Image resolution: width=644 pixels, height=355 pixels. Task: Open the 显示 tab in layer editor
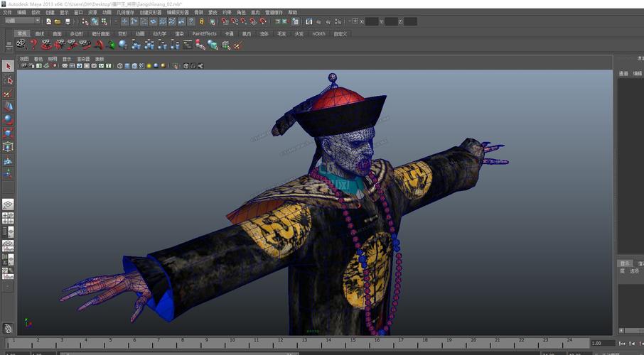[625, 263]
